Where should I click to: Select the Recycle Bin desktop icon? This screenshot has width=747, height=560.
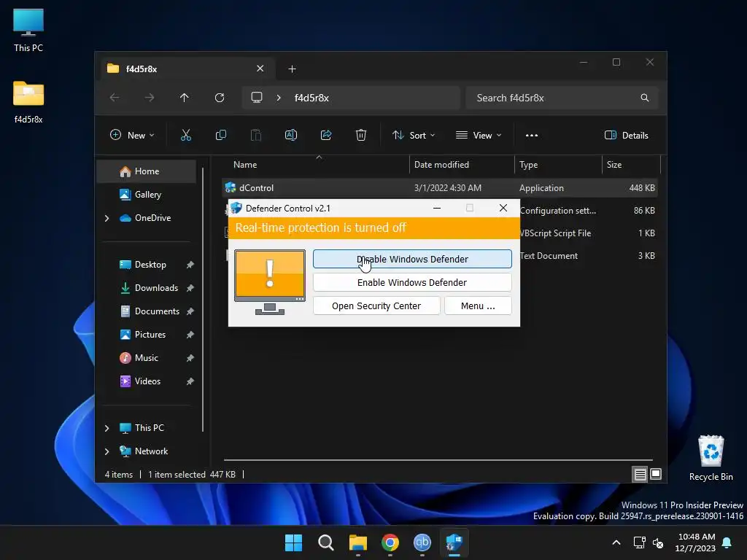pyautogui.click(x=711, y=458)
